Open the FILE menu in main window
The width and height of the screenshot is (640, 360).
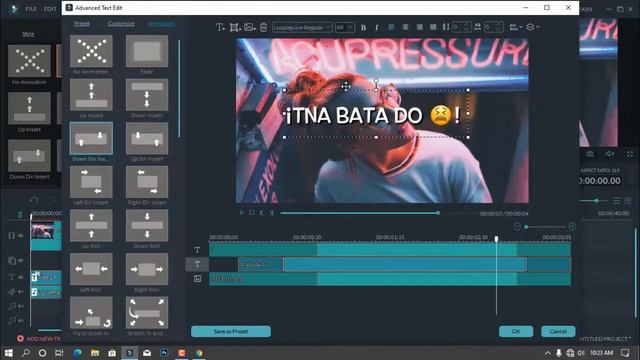[x=31, y=9]
